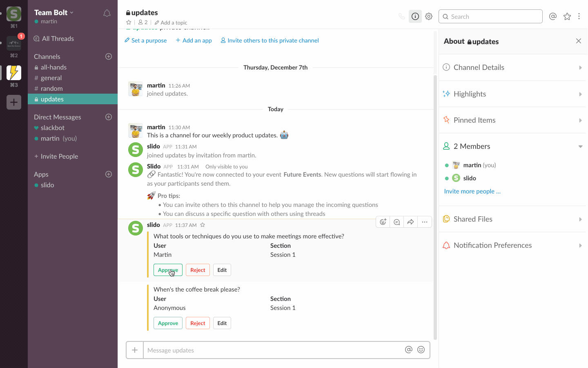Browse apps with the Apps plus icon

pyautogui.click(x=109, y=174)
